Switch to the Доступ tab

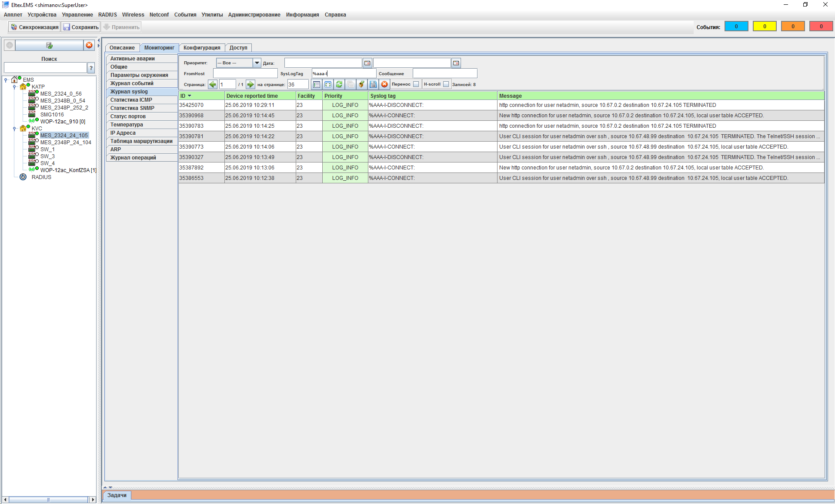click(238, 47)
